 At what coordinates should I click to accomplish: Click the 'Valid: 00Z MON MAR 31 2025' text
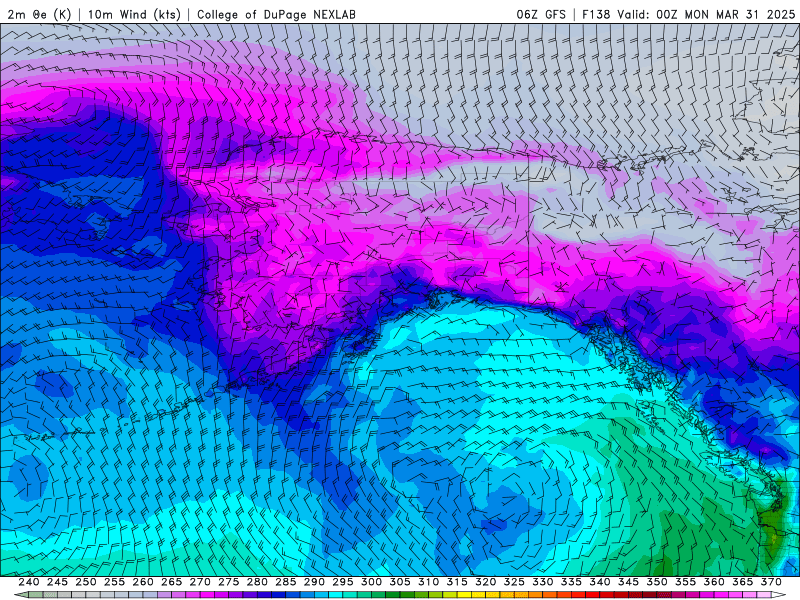tap(706, 14)
